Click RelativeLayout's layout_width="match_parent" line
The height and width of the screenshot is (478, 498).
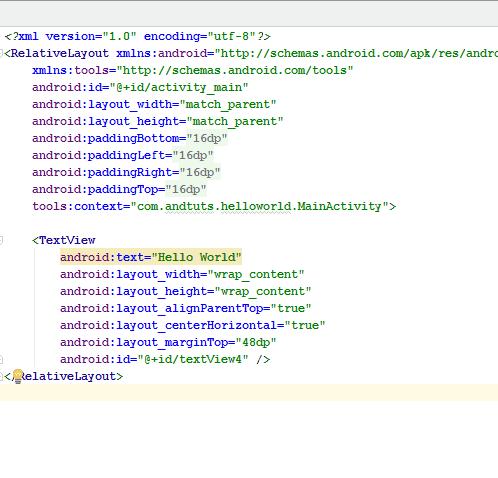click(x=154, y=104)
